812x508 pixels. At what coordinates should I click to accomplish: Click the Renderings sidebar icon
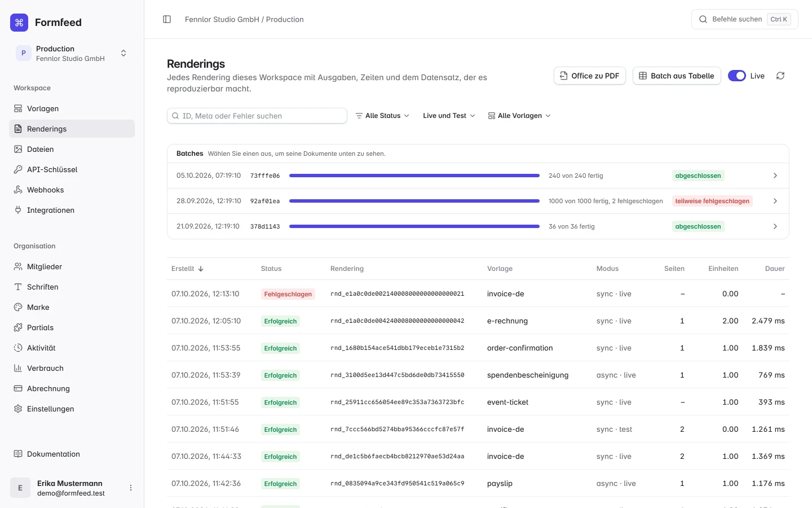[18, 129]
